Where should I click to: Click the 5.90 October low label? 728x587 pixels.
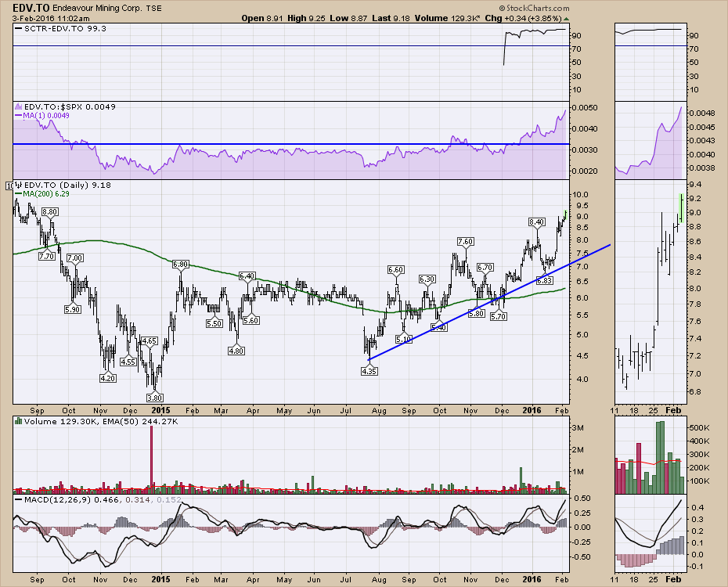click(x=73, y=309)
